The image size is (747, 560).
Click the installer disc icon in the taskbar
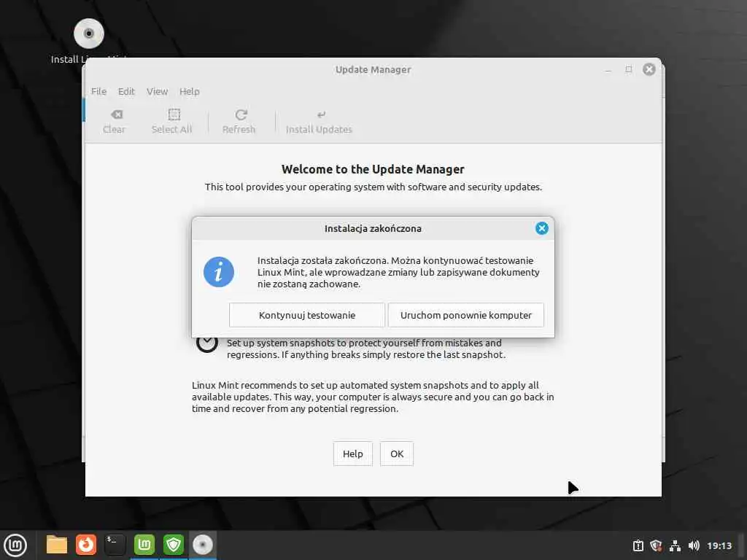[203, 545]
